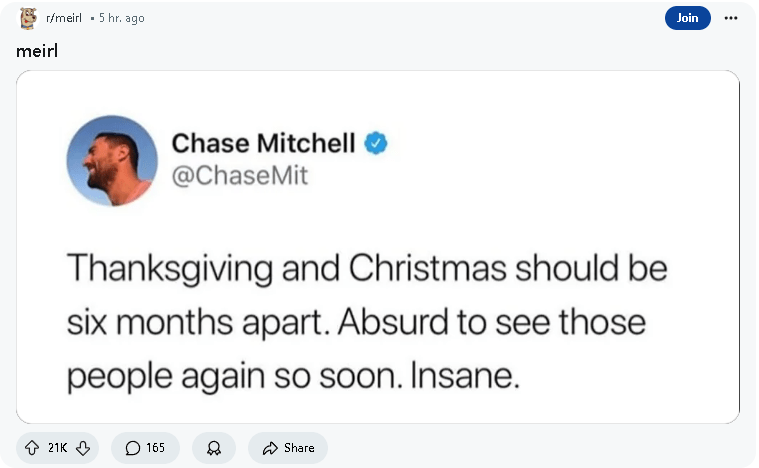Downvote the meirl post
Screen dimensions: 759x468
83,448
